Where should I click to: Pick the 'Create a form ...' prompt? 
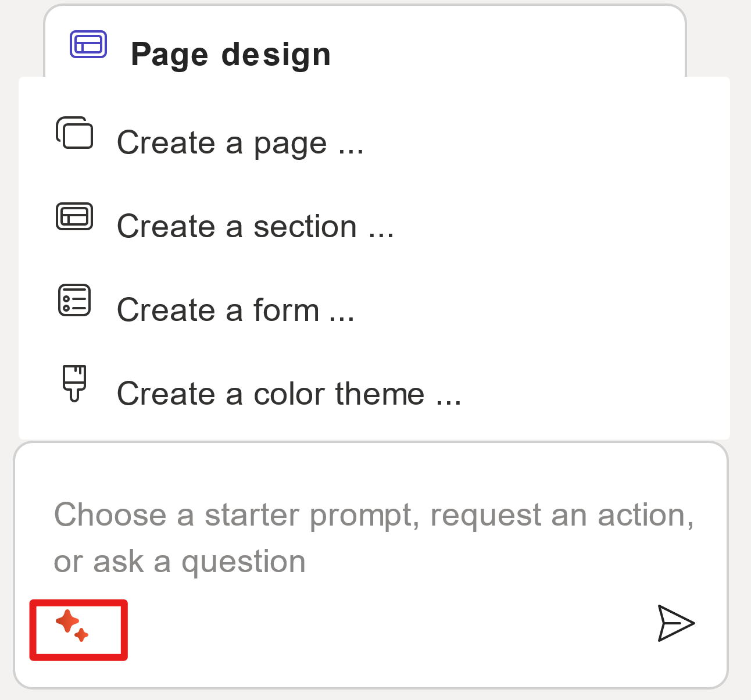tap(235, 310)
